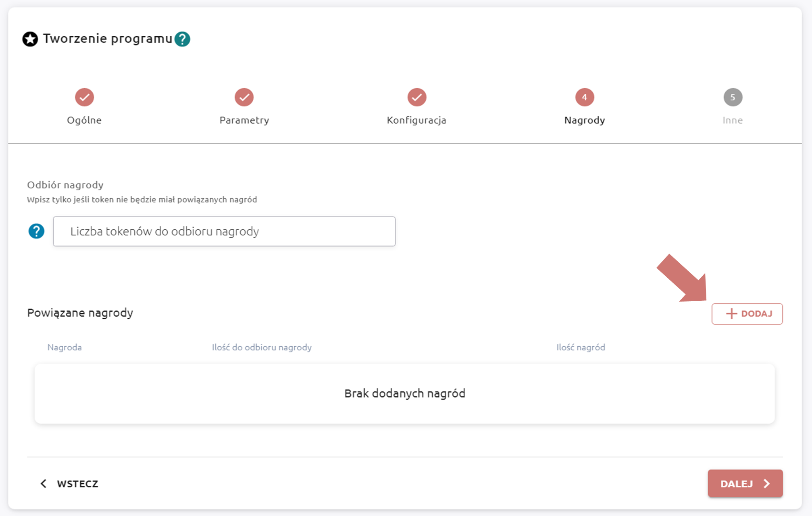Click the blue question mark near token field
Image resolution: width=812 pixels, height=516 pixels.
pos(36,231)
